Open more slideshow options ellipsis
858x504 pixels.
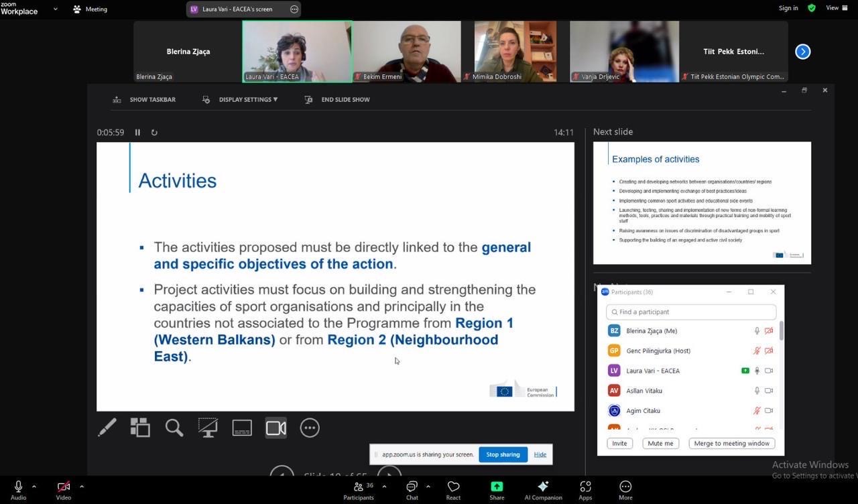coord(310,428)
